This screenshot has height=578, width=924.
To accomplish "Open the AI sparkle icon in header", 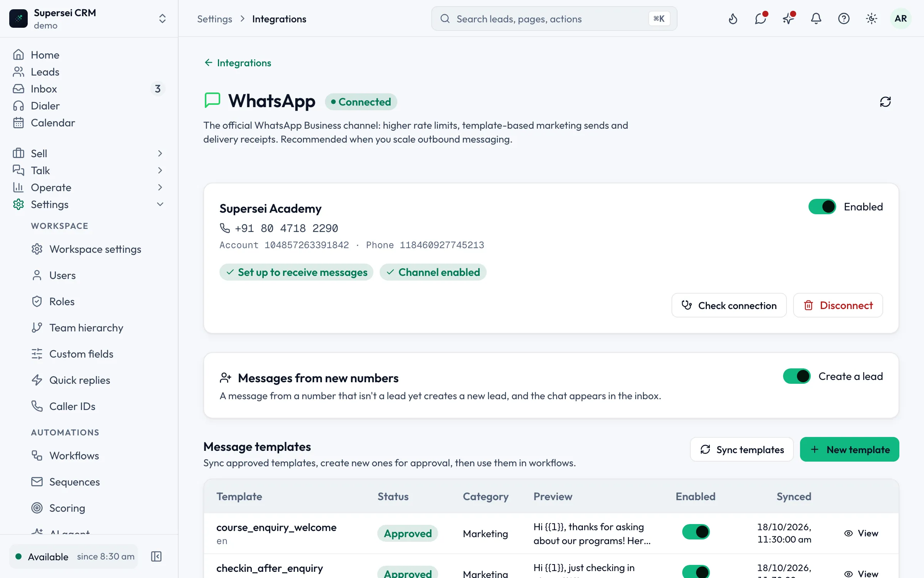I will click(788, 18).
